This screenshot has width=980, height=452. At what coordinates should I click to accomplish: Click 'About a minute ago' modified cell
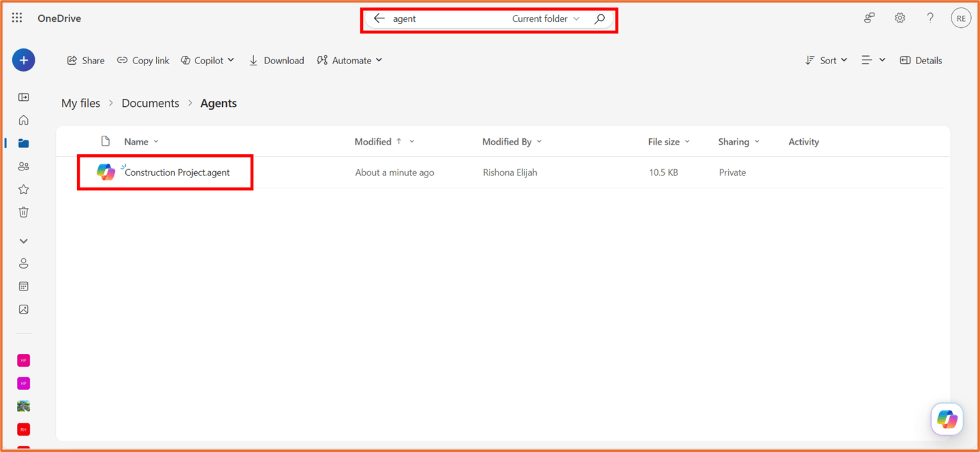pyautogui.click(x=394, y=172)
